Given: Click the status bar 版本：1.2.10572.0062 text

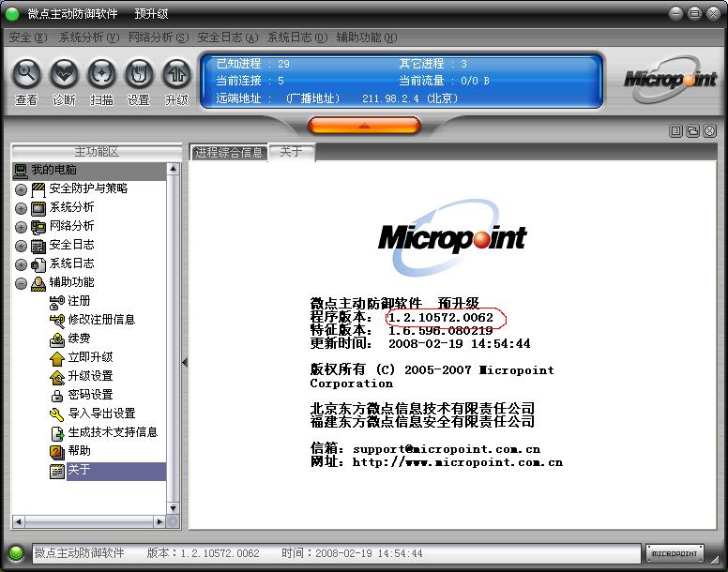Looking at the screenshot, I should [203, 553].
